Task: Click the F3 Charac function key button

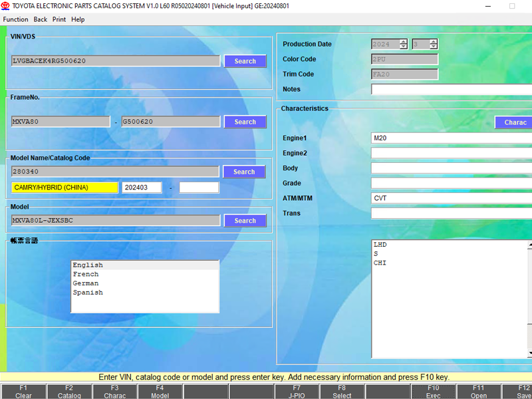Action: point(114,392)
